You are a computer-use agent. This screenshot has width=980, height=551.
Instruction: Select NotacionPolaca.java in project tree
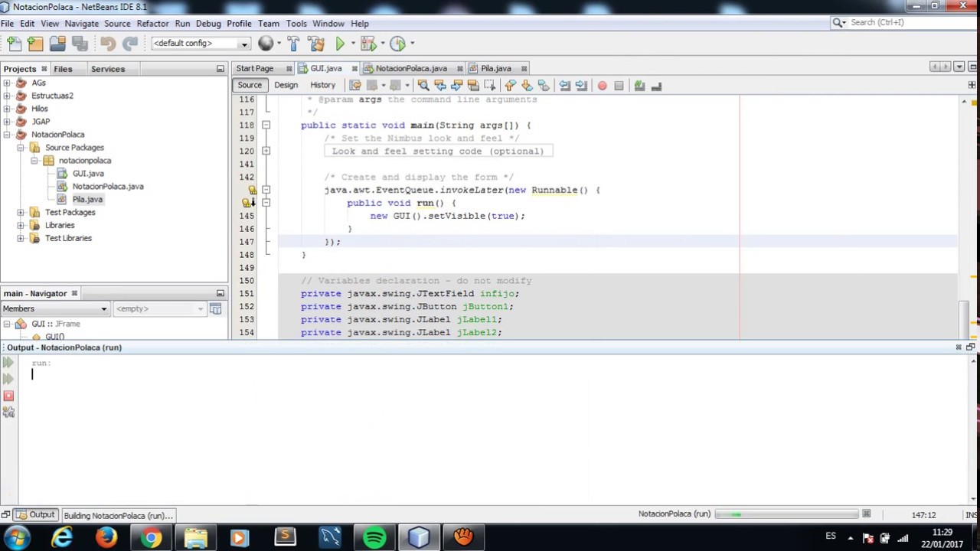(x=107, y=187)
